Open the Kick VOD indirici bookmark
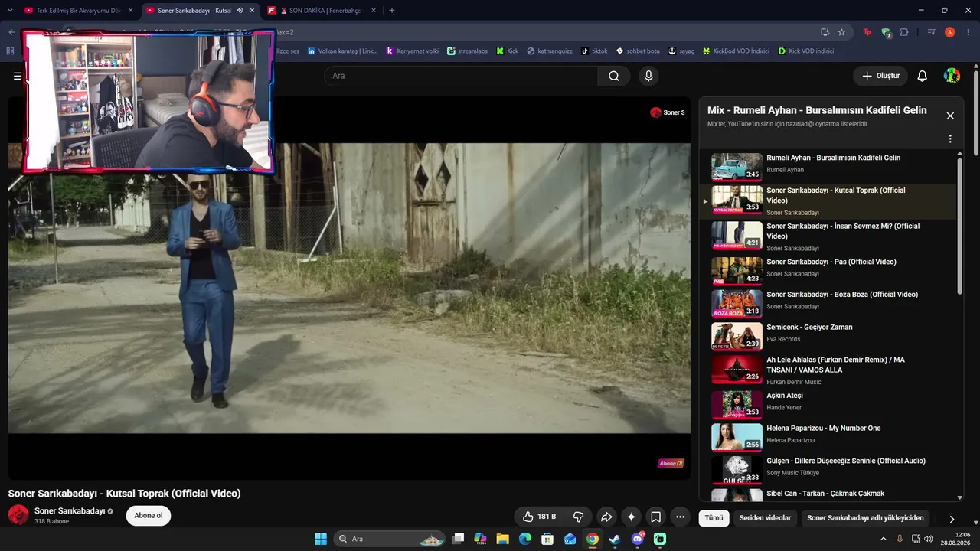 click(805, 51)
